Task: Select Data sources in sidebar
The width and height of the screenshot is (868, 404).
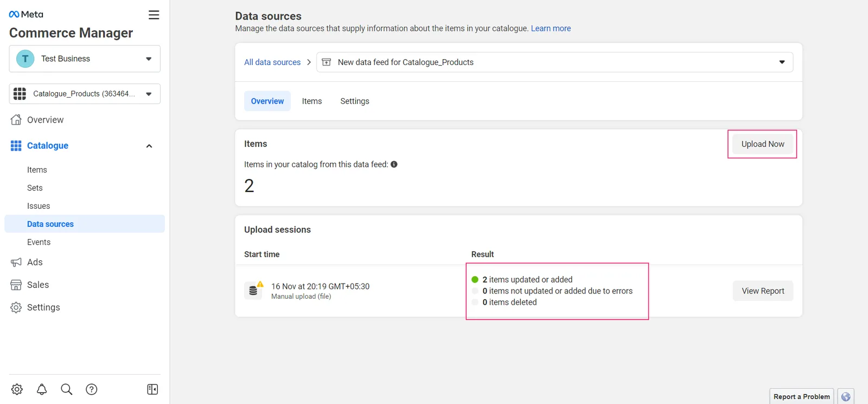Action: (x=85, y=224)
